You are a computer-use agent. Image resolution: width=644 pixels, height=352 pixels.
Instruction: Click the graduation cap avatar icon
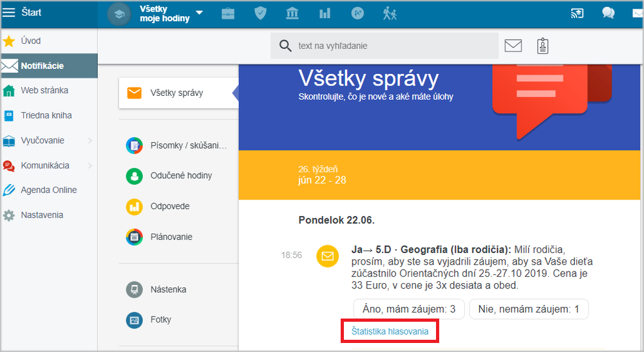[x=119, y=14]
